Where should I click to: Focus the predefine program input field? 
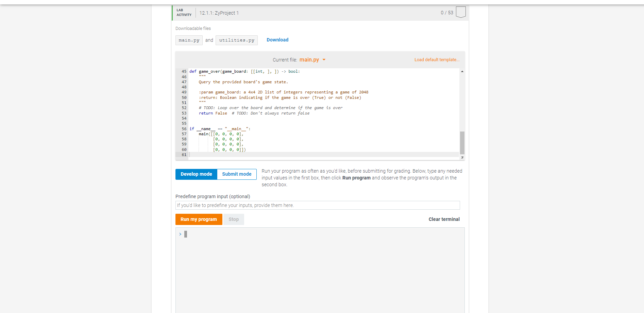click(x=318, y=205)
